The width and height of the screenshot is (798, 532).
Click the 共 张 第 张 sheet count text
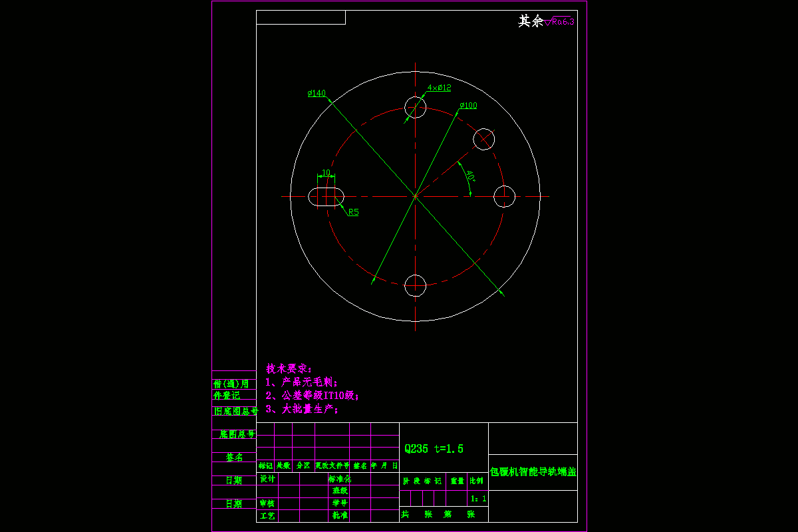[438, 515]
